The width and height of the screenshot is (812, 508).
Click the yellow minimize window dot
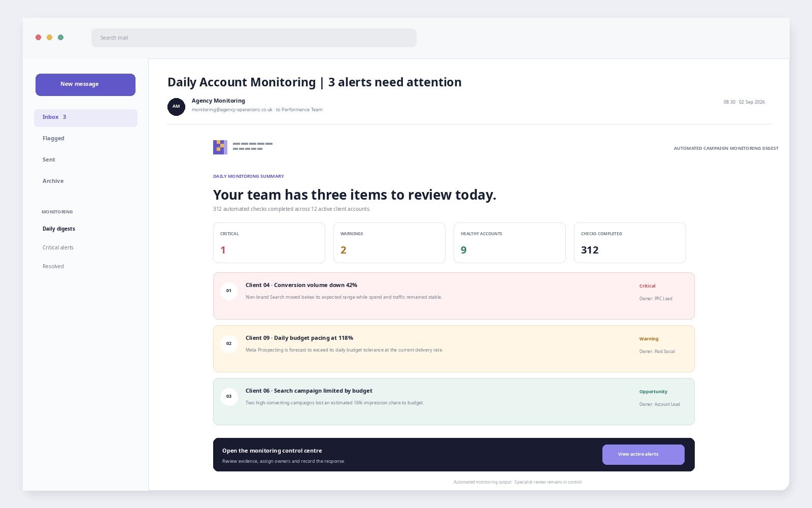50,38
